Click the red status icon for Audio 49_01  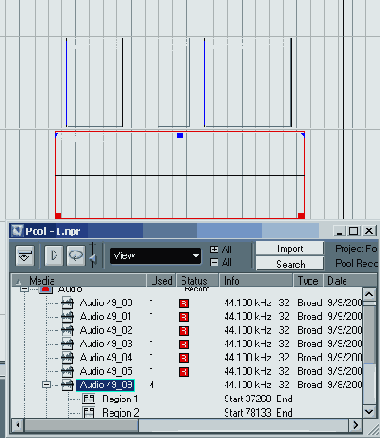[184, 317]
